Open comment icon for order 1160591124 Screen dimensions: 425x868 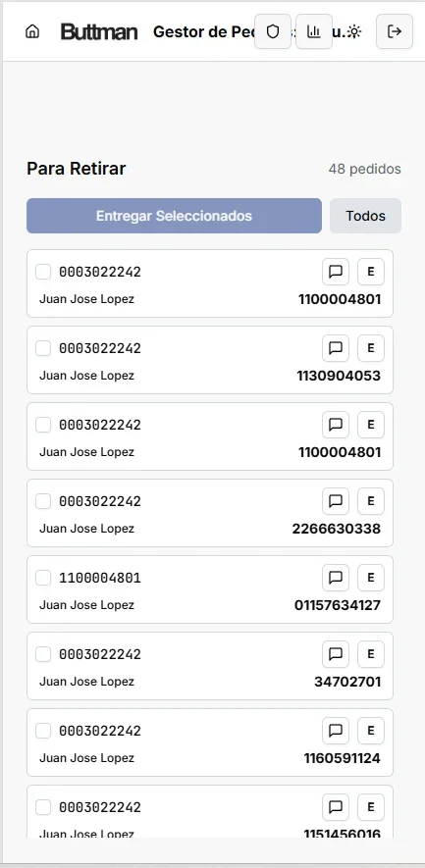(336, 730)
